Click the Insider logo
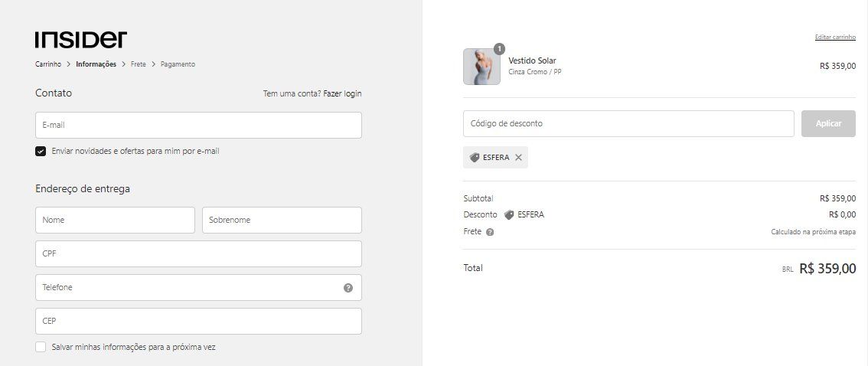 (x=81, y=39)
